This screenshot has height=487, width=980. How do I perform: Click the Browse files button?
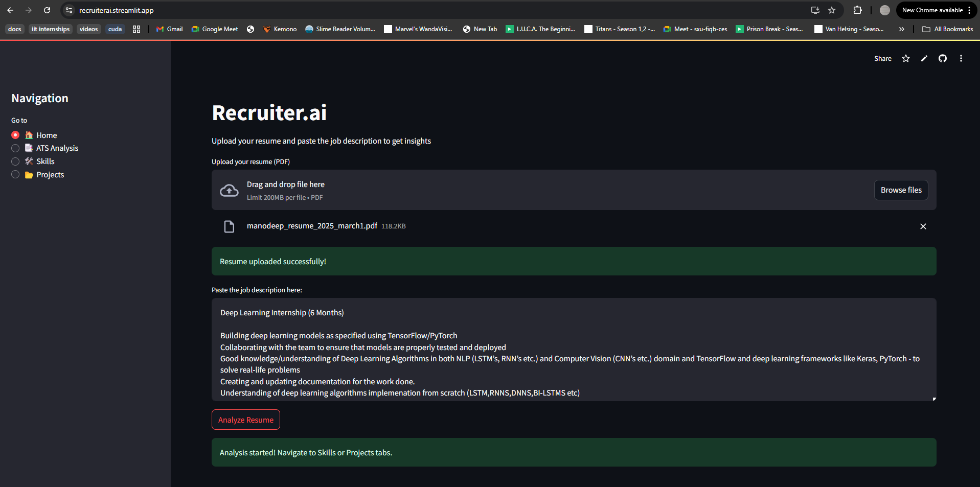click(x=901, y=190)
